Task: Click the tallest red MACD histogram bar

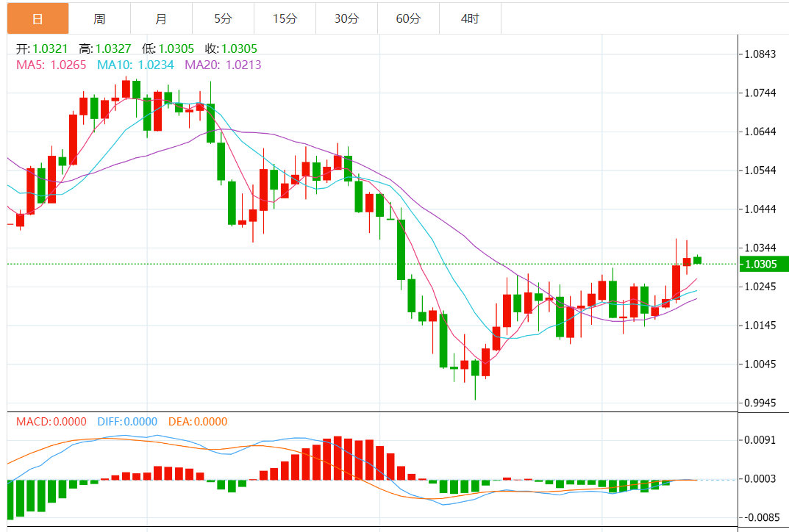Action: click(x=338, y=458)
